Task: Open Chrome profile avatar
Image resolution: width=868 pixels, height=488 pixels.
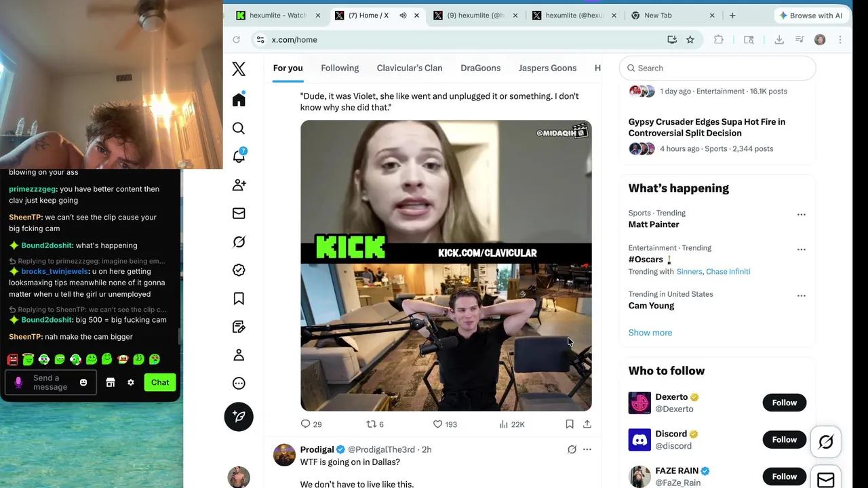Action: 820,39
